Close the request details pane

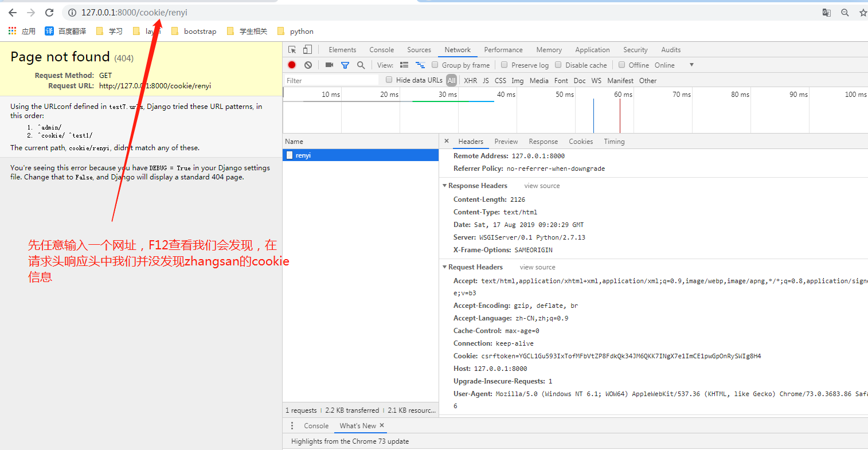click(447, 141)
